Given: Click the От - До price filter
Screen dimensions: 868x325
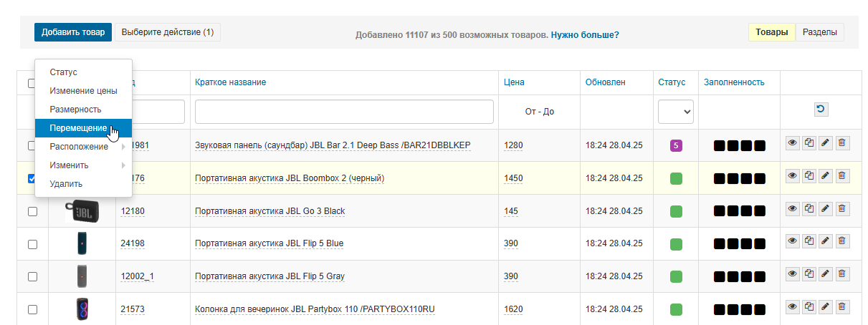Looking at the screenshot, I should [539, 112].
